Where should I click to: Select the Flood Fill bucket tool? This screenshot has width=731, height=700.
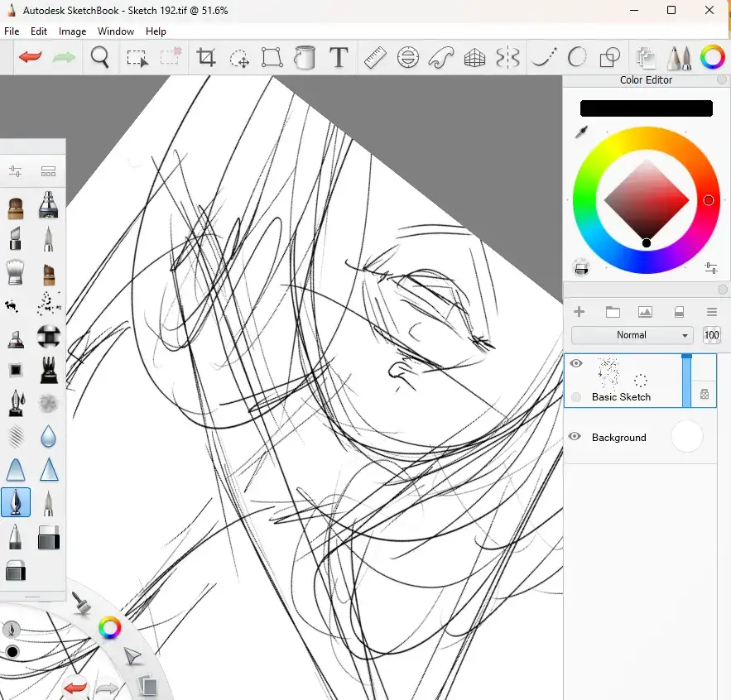click(305, 57)
